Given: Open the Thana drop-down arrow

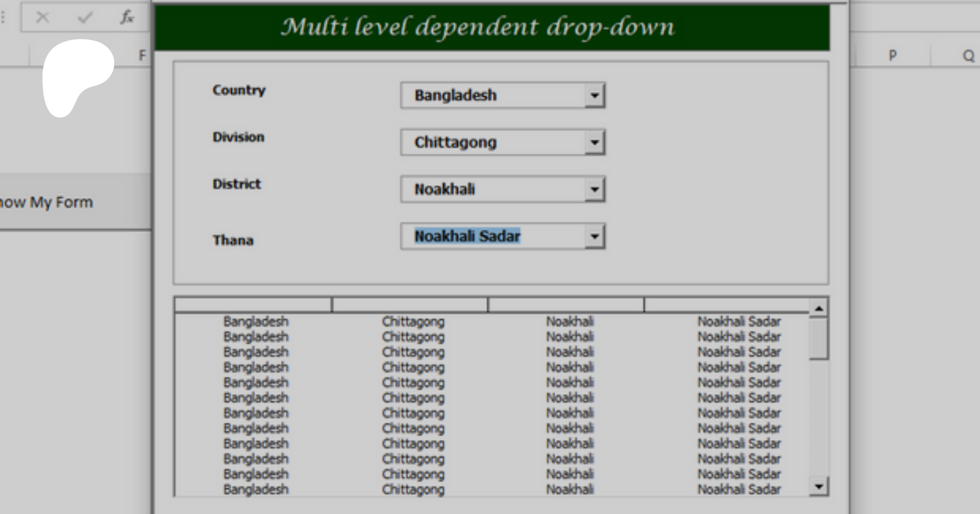Looking at the screenshot, I should point(595,237).
